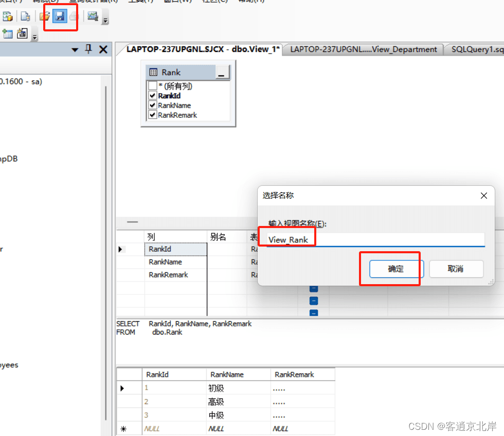This screenshot has height=436, width=504.
Task: Open the Activity Monitor chart icon
Action: (x=93, y=16)
